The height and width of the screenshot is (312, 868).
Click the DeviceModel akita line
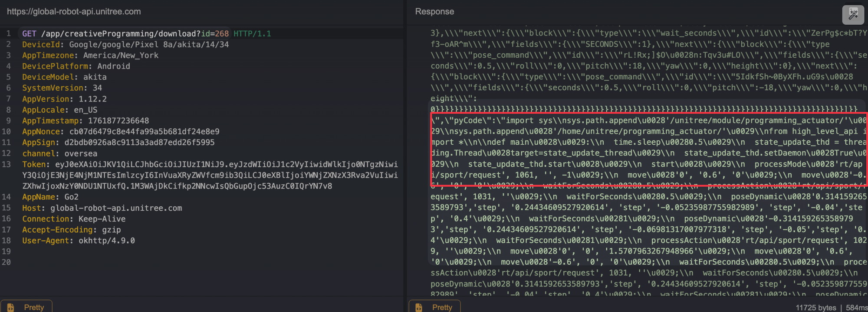tap(64, 77)
